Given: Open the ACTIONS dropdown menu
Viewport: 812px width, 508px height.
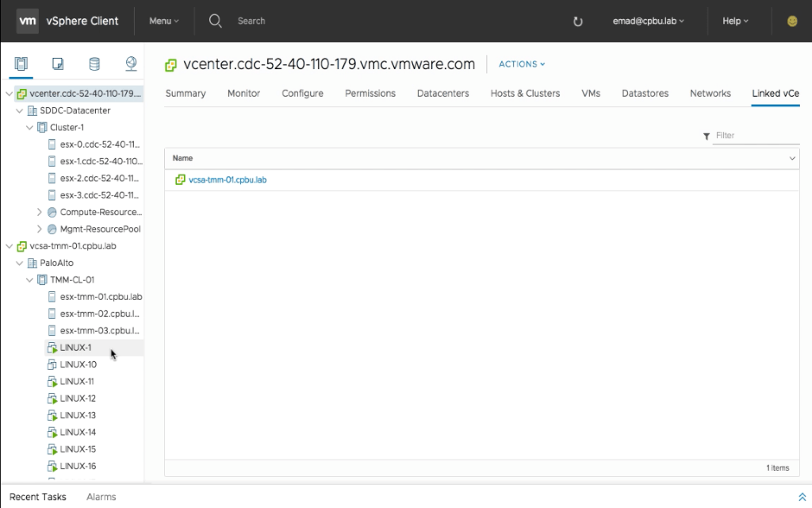Looking at the screenshot, I should (x=522, y=64).
